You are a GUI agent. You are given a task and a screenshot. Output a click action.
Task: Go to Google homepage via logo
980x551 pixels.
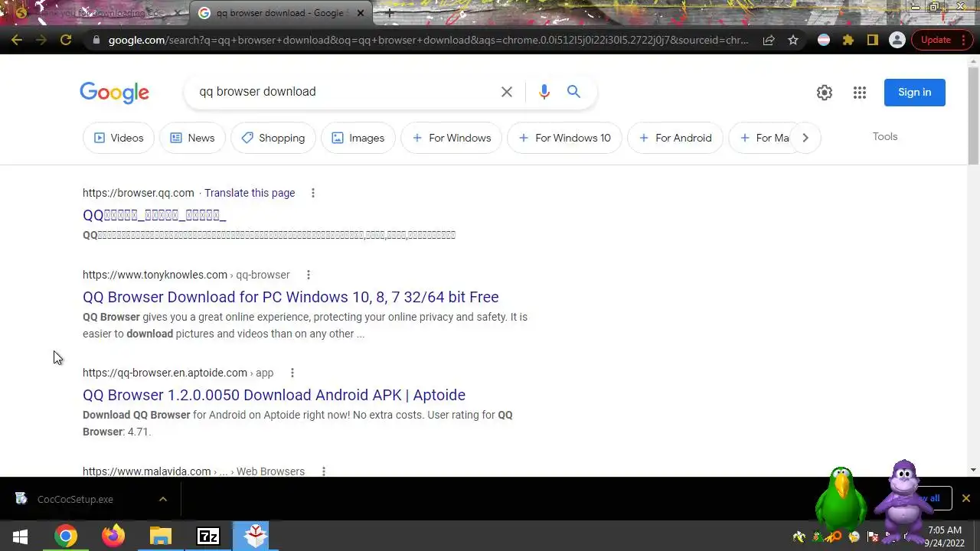tap(115, 93)
